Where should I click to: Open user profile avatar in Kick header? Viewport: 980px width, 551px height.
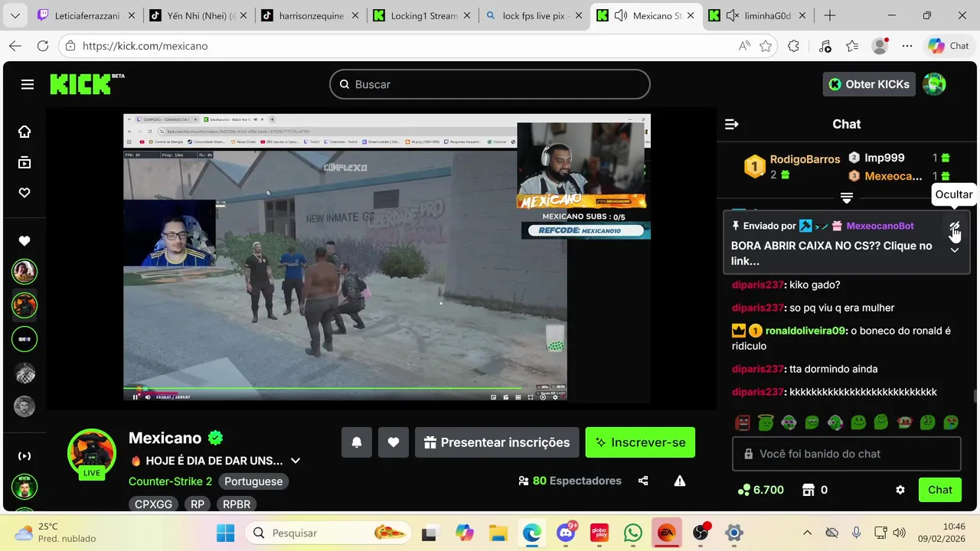(x=934, y=84)
